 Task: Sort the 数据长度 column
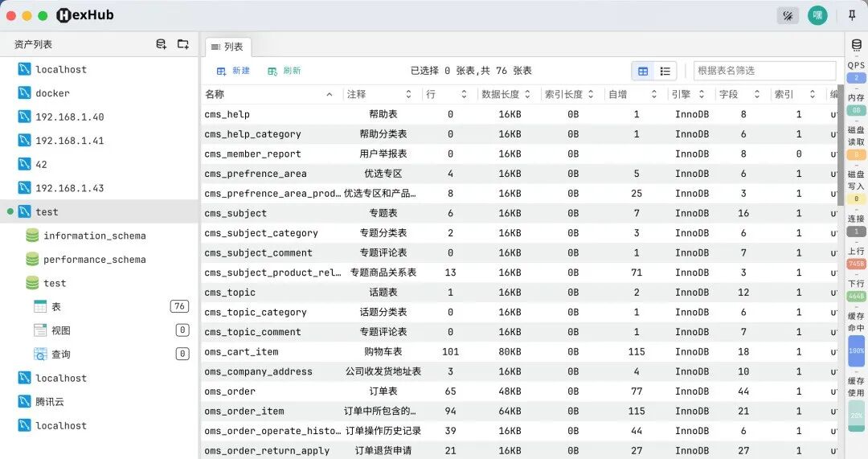pyautogui.click(x=527, y=95)
